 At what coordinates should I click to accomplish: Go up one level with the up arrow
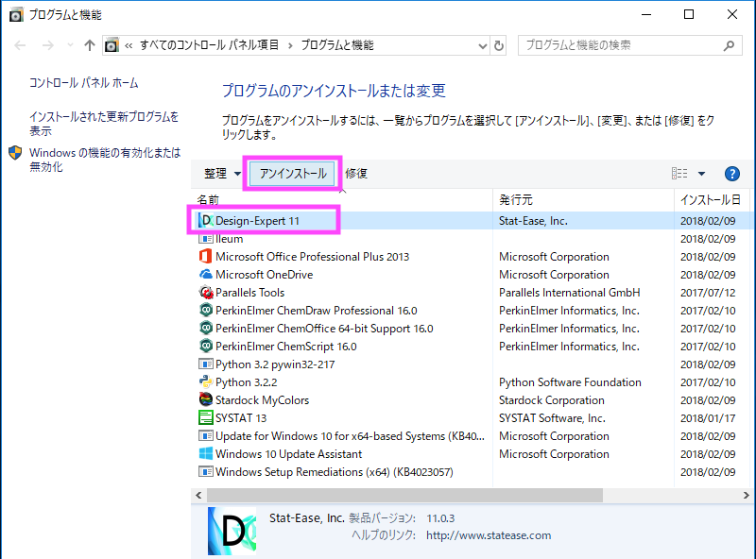(x=89, y=45)
